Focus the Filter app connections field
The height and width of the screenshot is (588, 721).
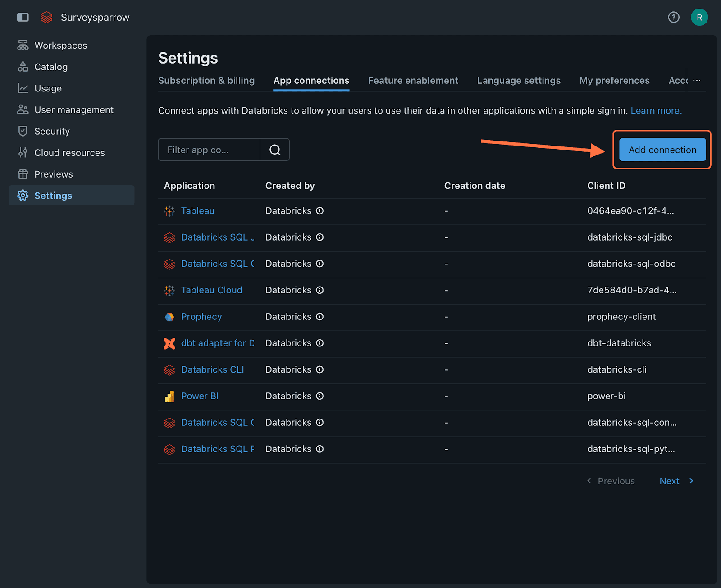(209, 150)
